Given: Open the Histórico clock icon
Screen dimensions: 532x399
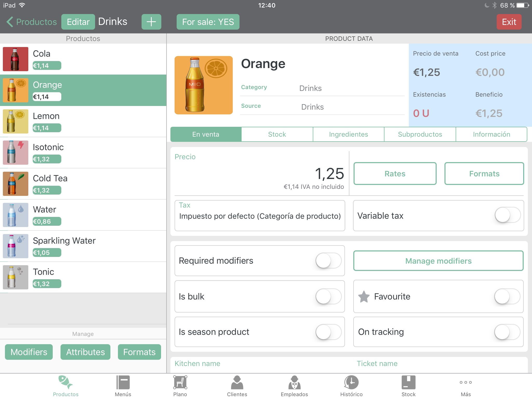Looking at the screenshot, I should [x=351, y=383].
